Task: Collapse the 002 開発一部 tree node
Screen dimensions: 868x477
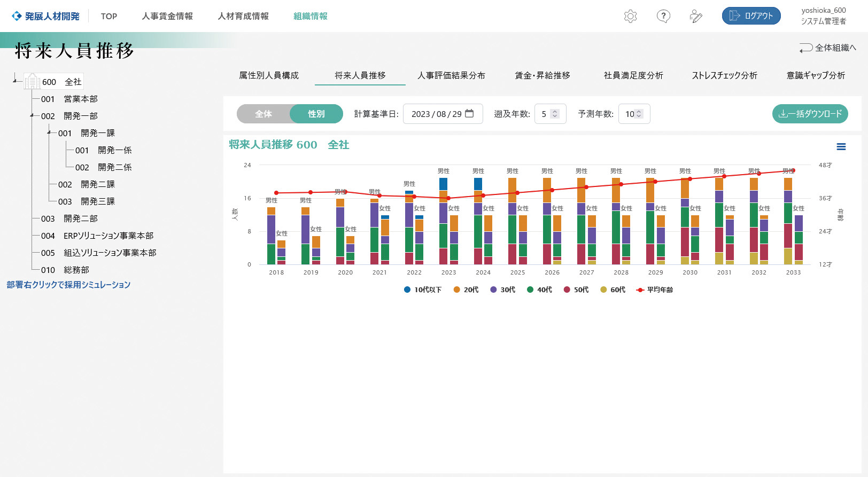Action: point(32,115)
